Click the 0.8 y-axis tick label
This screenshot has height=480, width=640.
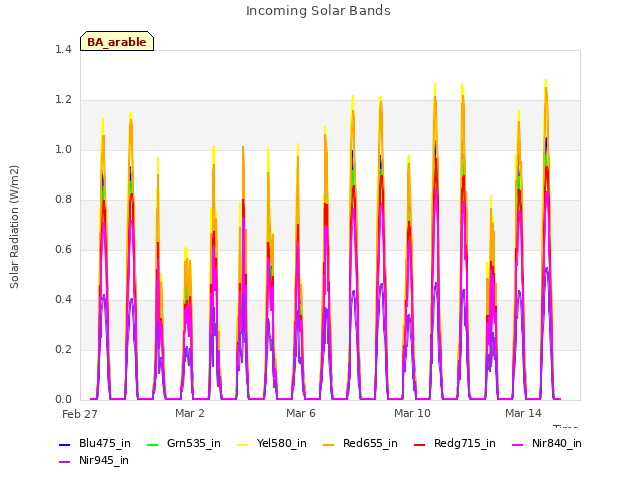63,200
